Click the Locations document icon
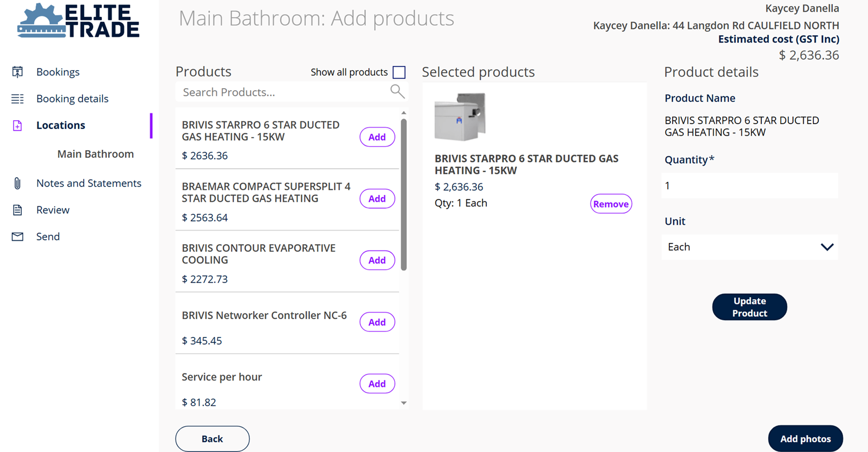The height and width of the screenshot is (452, 868). point(18,125)
